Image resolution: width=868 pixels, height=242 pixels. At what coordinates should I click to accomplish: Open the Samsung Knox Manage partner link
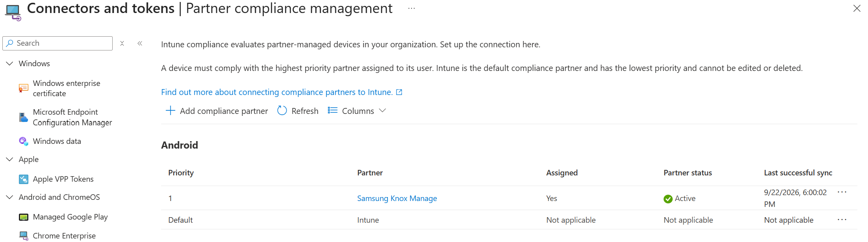coord(397,198)
